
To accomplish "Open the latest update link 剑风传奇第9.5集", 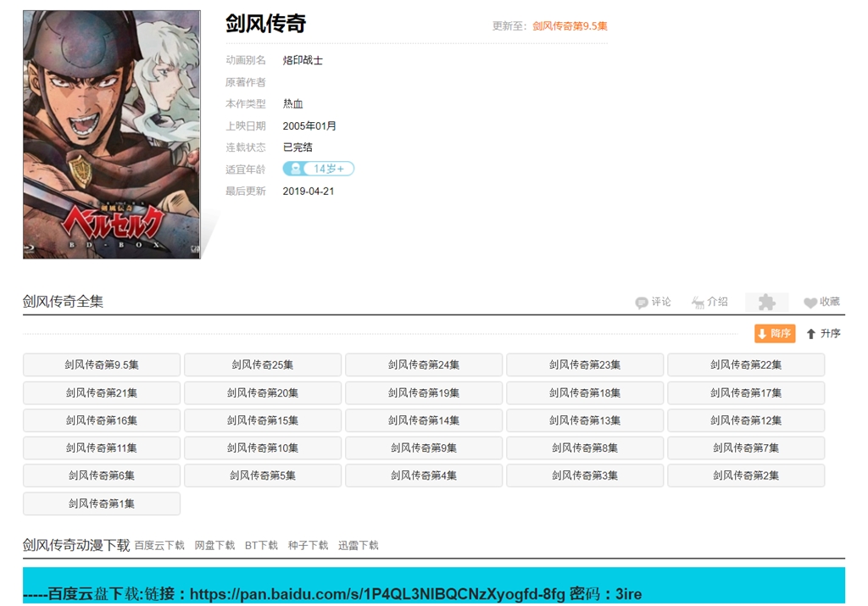I will coord(570,26).
